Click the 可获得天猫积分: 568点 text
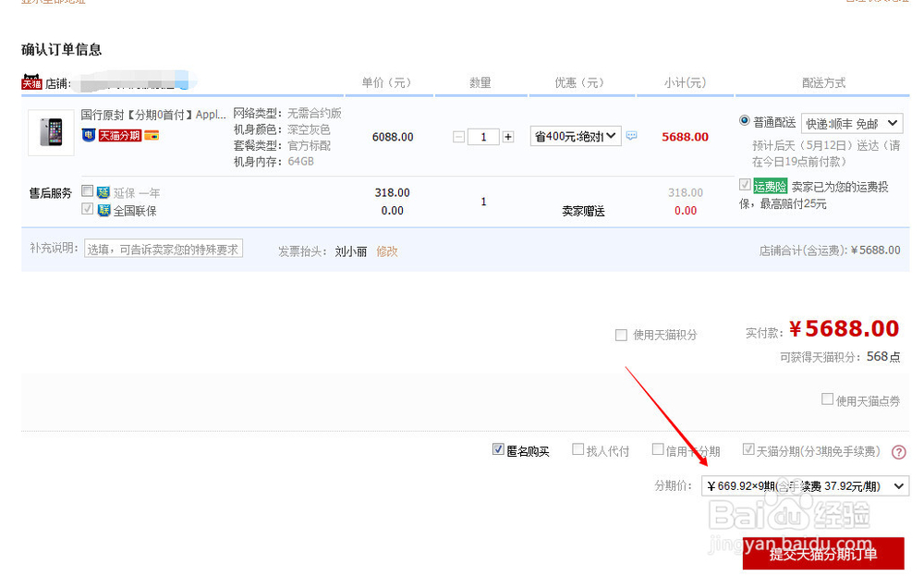Image resolution: width=924 pixels, height=576 pixels. [840, 357]
